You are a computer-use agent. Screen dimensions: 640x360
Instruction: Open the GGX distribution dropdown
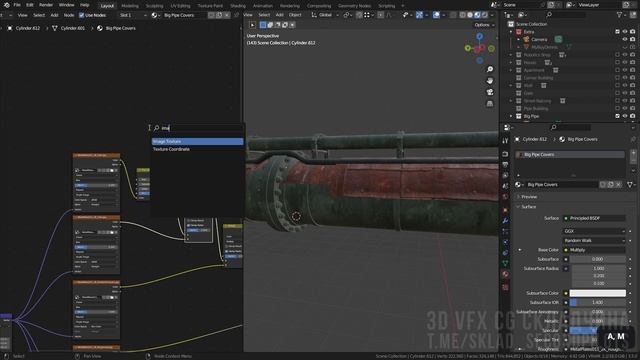[x=594, y=231]
